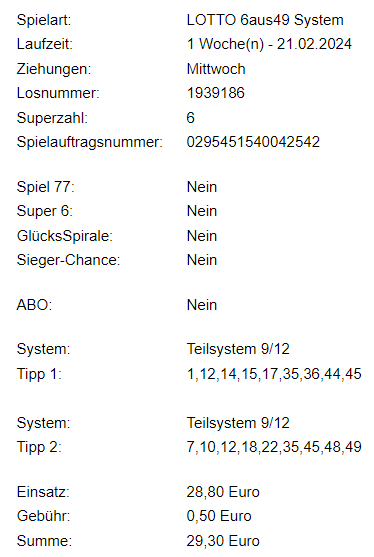Click the Superzahl value 6

[190, 118]
